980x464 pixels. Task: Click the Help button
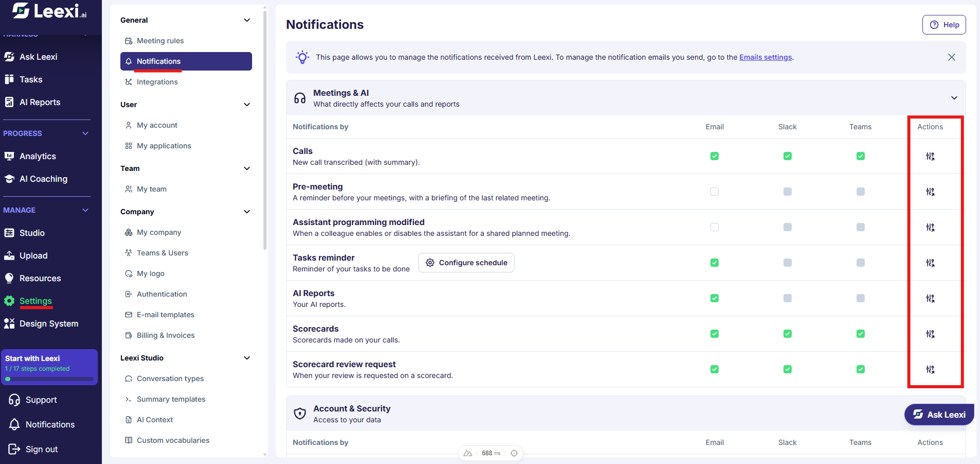tap(944, 25)
